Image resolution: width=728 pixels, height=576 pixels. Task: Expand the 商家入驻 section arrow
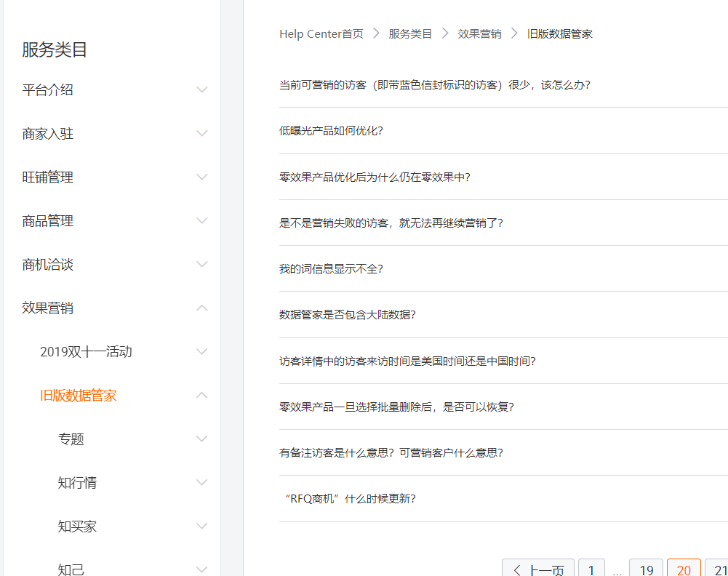[202, 134]
